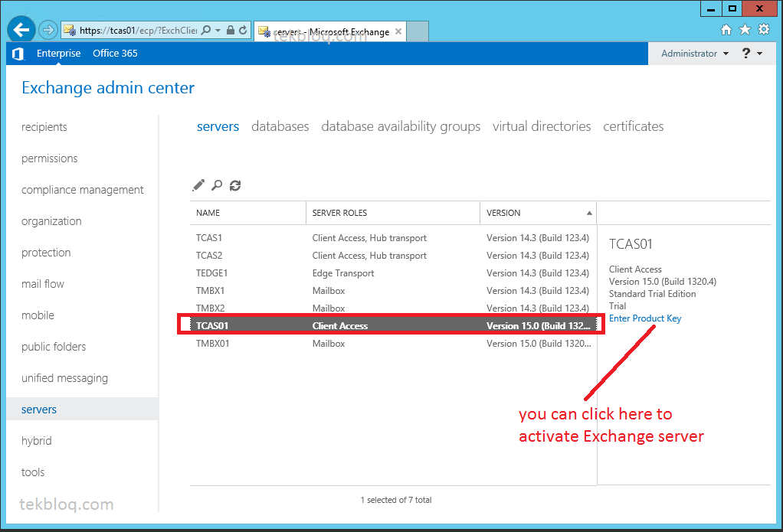
Task: Open compliance management section
Action: pos(83,190)
